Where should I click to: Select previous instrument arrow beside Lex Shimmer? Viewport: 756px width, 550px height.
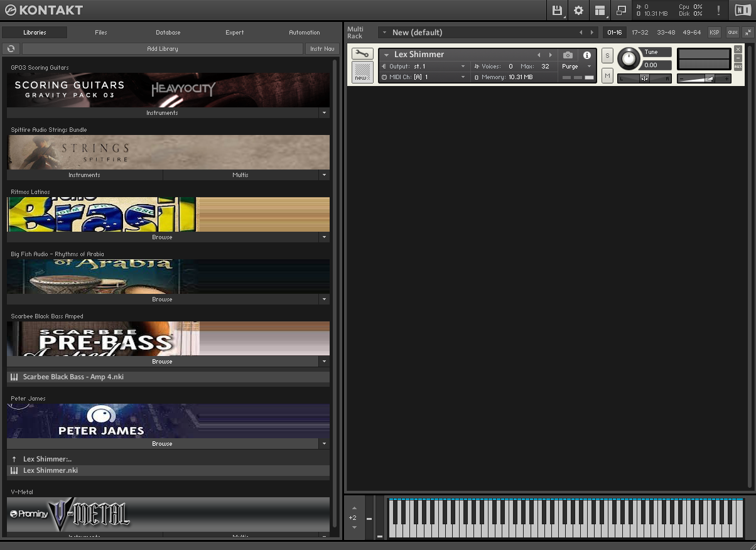coord(539,55)
